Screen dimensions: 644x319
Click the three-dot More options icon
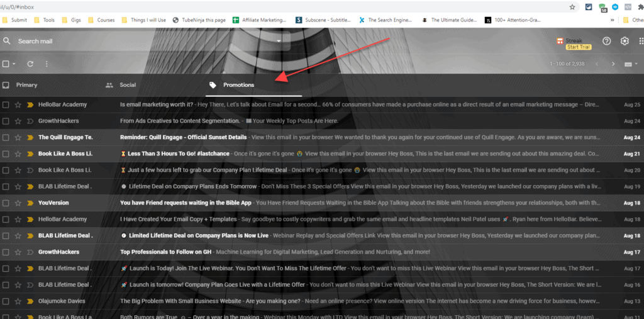(47, 64)
